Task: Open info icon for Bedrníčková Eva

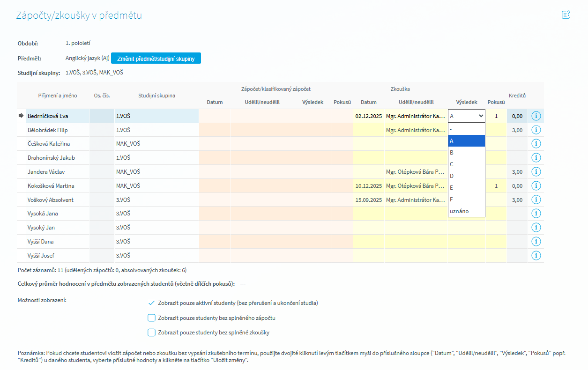Action: pyautogui.click(x=536, y=116)
